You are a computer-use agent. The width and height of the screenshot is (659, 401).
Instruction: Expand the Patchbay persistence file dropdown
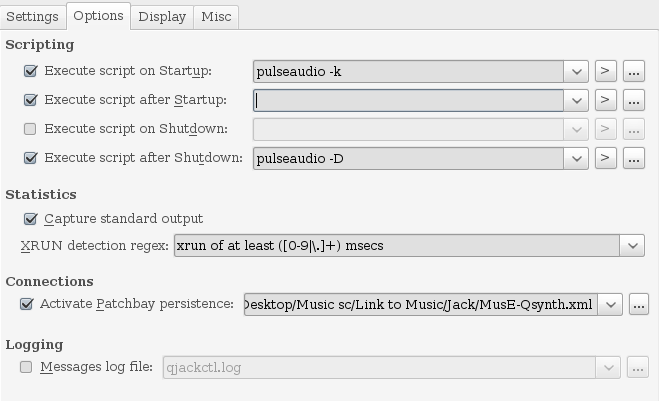coord(611,304)
